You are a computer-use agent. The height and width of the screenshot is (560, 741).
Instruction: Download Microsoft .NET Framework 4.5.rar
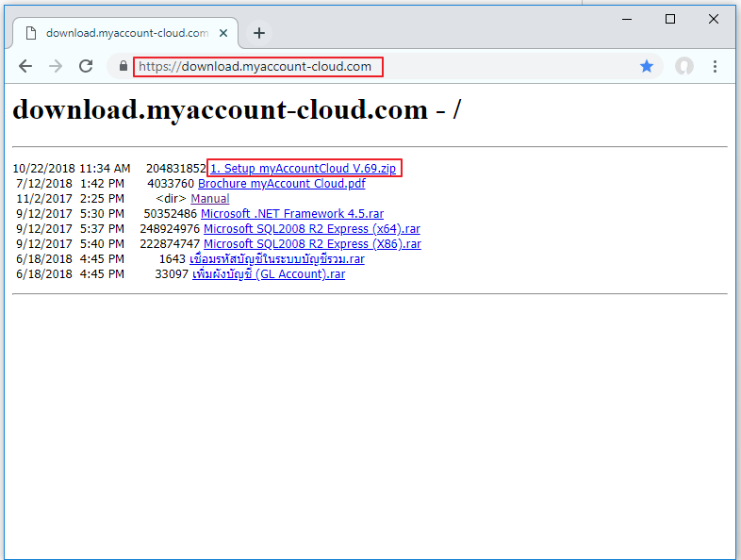point(292,214)
